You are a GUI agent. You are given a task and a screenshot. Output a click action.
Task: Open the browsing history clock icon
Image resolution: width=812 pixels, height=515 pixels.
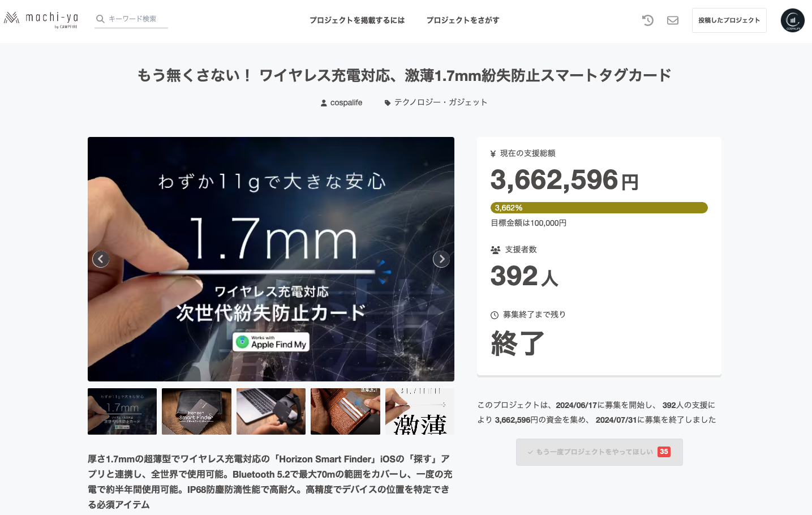pyautogui.click(x=648, y=20)
